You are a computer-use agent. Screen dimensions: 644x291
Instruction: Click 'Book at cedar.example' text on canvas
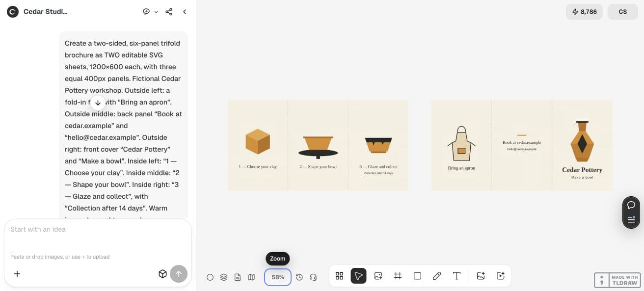(x=522, y=143)
